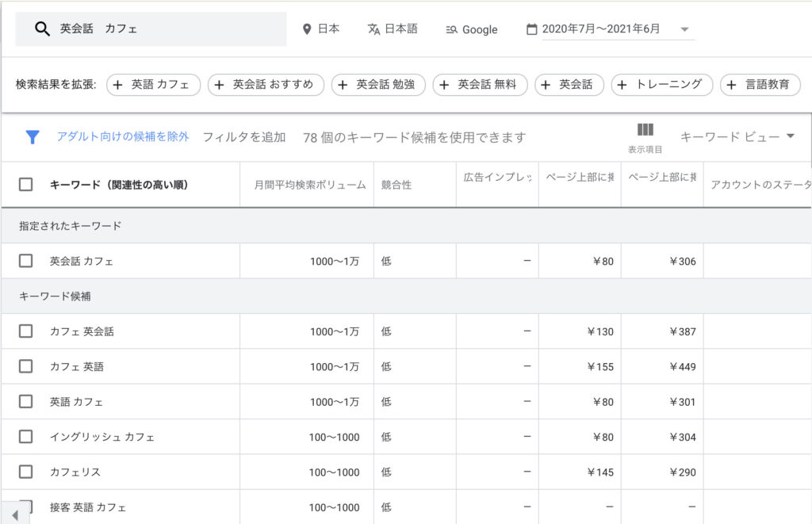This screenshot has width=812, height=524.
Task: Sort by 競合性 column header
Action: 396,185
